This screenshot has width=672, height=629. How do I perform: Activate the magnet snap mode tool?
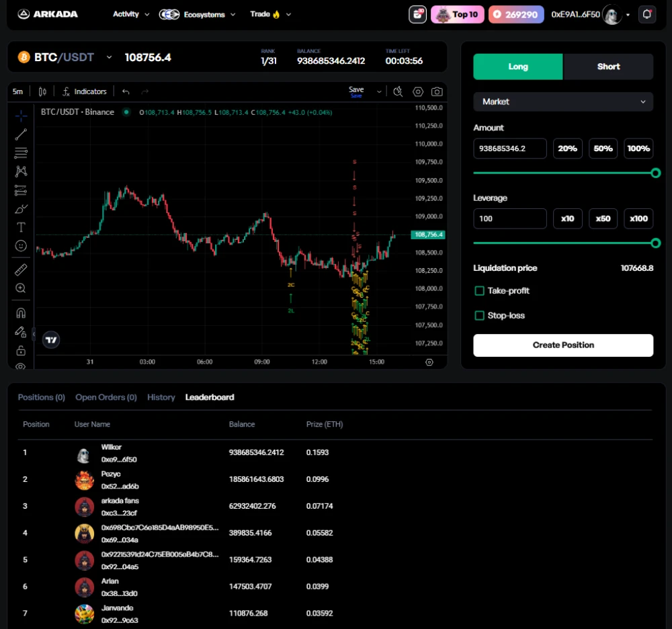pyautogui.click(x=21, y=313)
